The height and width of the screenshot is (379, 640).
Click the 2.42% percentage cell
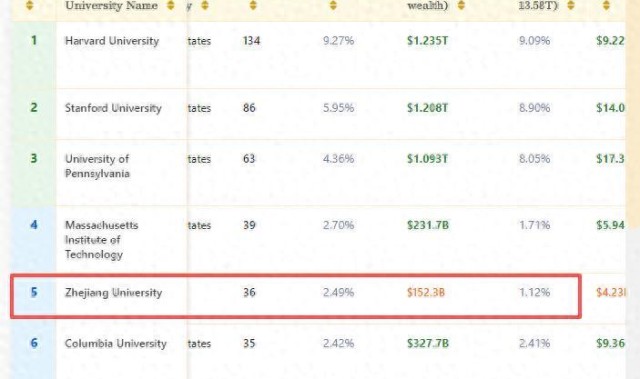pyautogui.click(x=338, y=344)
